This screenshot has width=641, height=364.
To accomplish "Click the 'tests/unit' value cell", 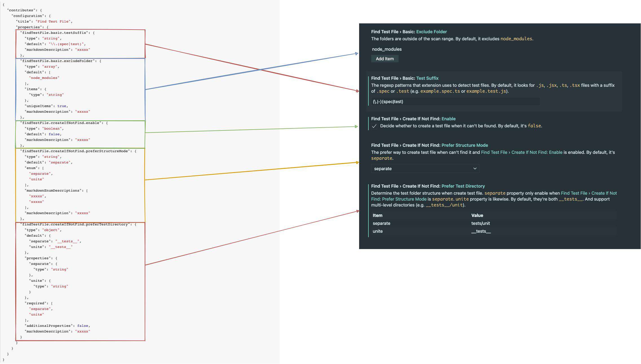I will [480, 223].
